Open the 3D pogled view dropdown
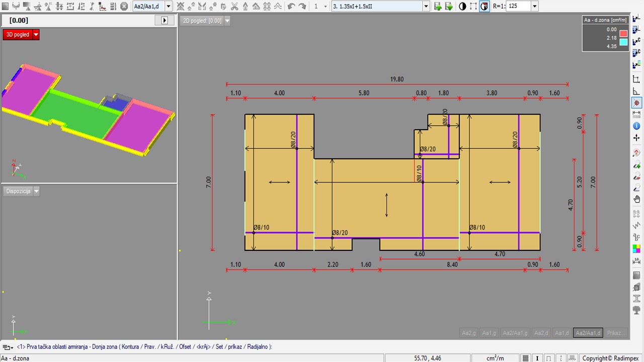 coord(36,35)
